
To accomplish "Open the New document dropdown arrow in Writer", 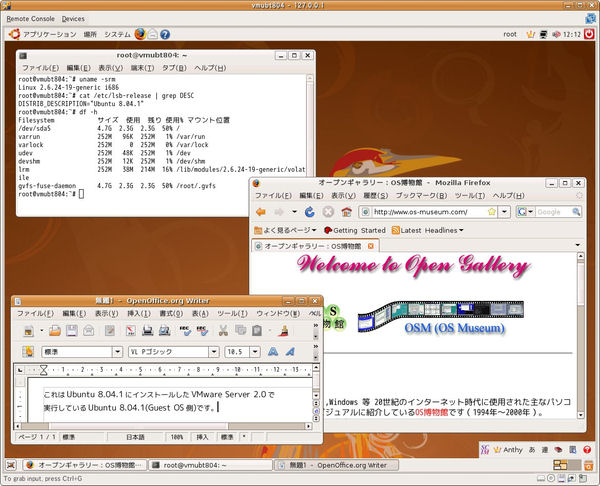I will pos(41,331).
